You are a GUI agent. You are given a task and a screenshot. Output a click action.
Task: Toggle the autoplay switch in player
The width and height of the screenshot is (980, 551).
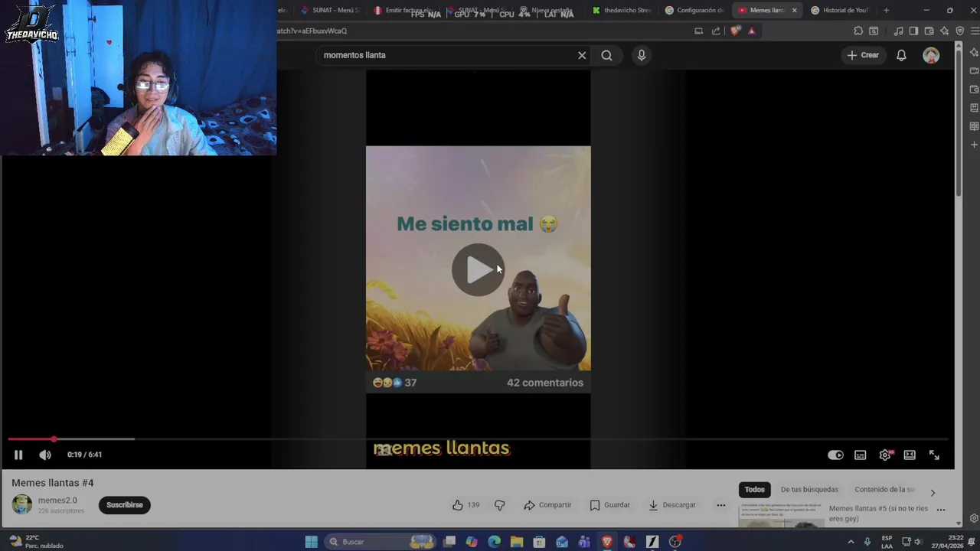[835, 455]
